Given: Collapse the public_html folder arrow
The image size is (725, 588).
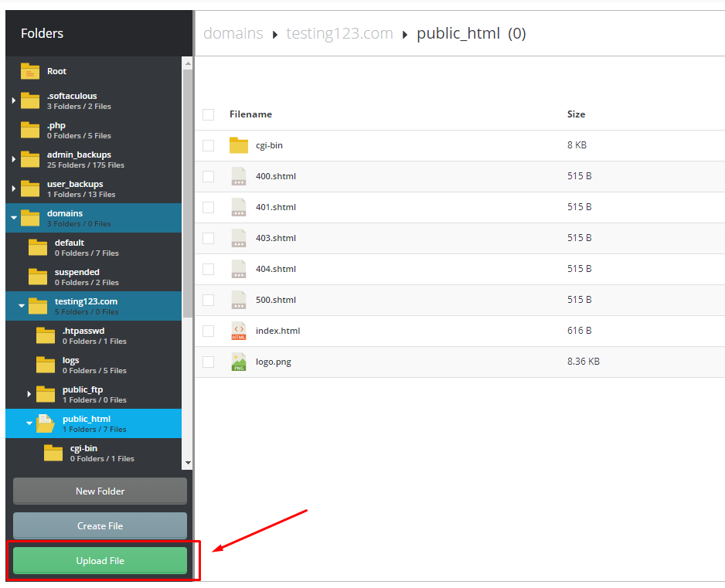Looking at the screenshot, I should click(29, 423).
